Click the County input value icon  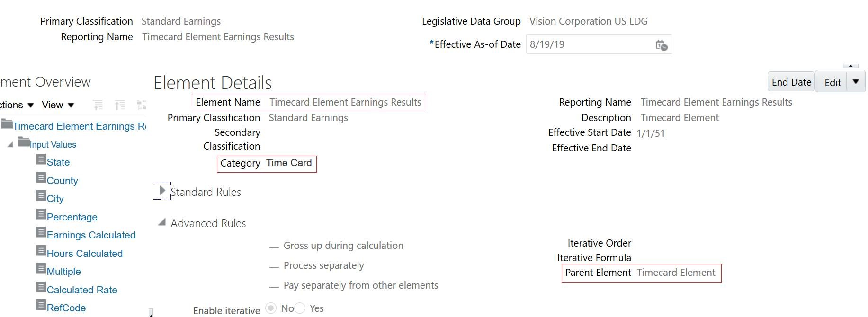click(41, 178)
